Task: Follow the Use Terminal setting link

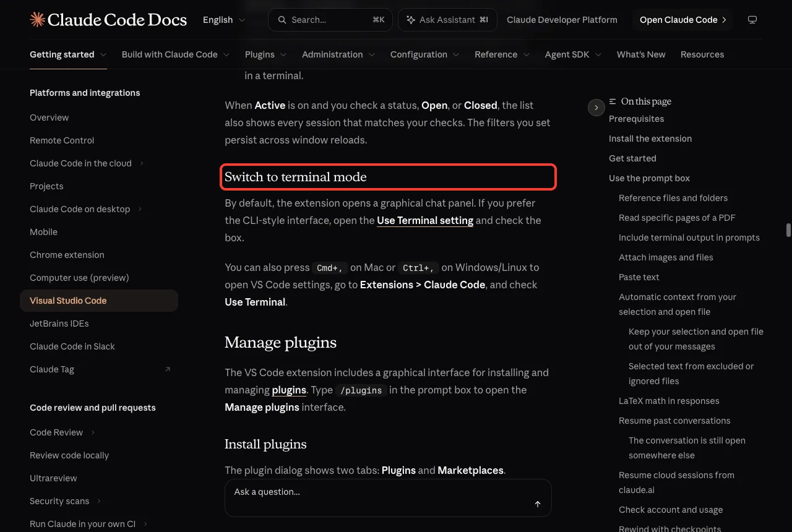Action: pyautogui.click(x=425, y=220)
